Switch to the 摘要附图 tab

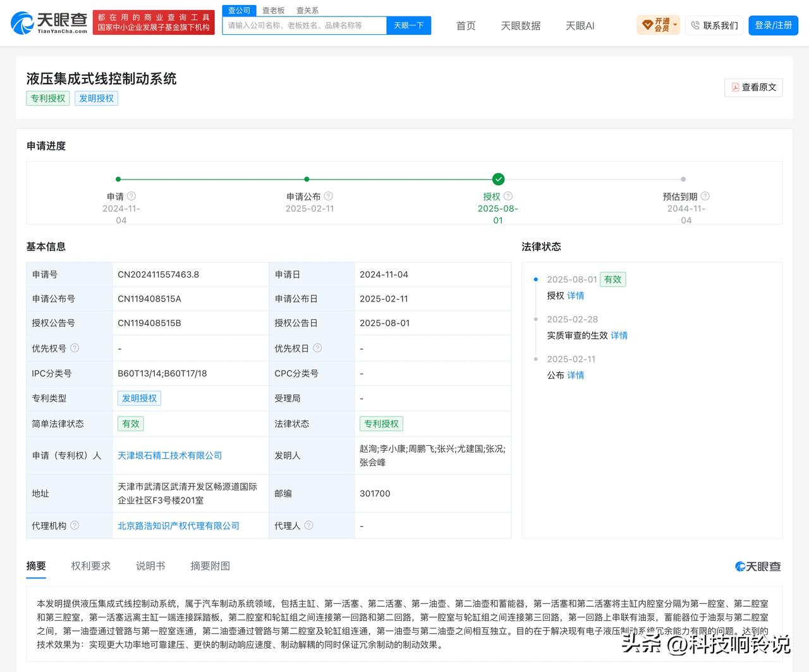210,566
